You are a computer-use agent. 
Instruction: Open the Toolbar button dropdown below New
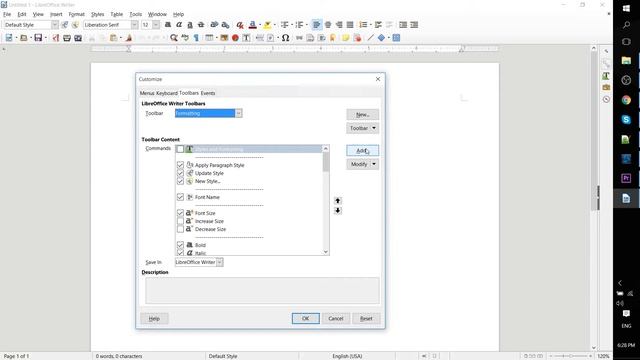click(362, 128)
